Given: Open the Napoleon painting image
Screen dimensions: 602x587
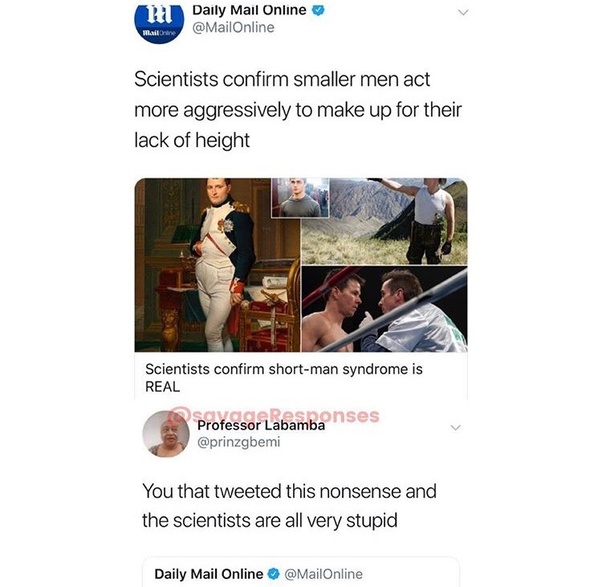Looking at the screenshot, I should [x=217, y=265].
